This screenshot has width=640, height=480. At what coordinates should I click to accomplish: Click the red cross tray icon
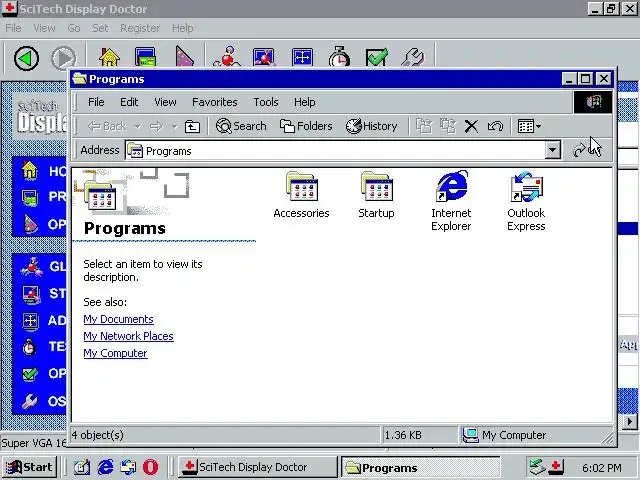coord(556,467)
